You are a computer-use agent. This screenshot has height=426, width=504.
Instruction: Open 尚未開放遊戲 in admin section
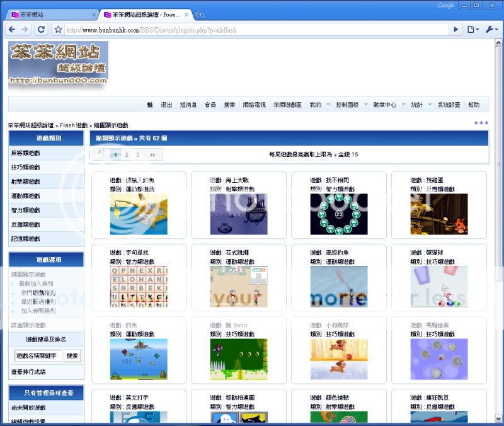28,408
